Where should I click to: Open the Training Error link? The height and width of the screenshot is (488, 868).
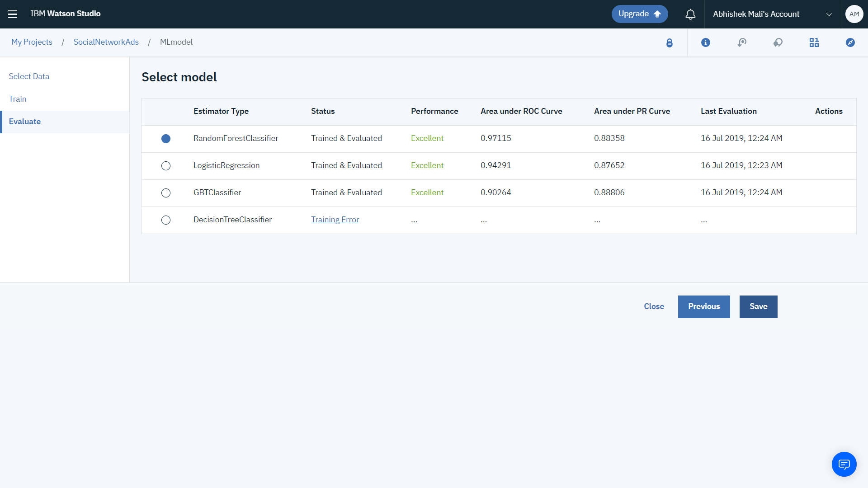[335, 220]
